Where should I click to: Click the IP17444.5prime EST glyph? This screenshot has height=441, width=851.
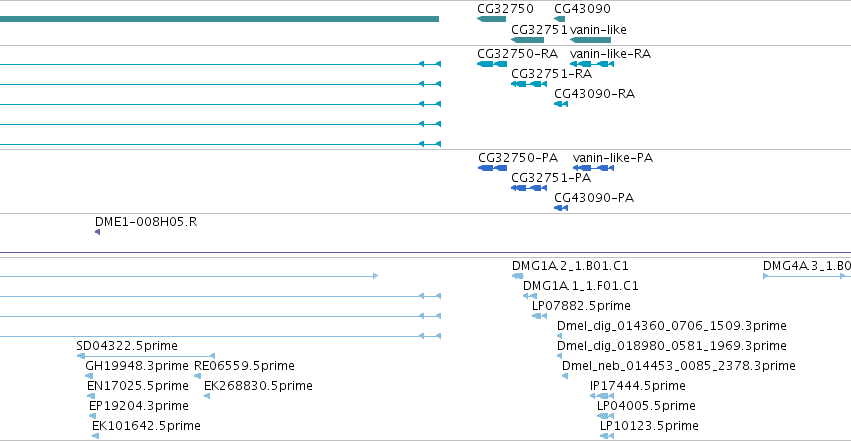602,396
